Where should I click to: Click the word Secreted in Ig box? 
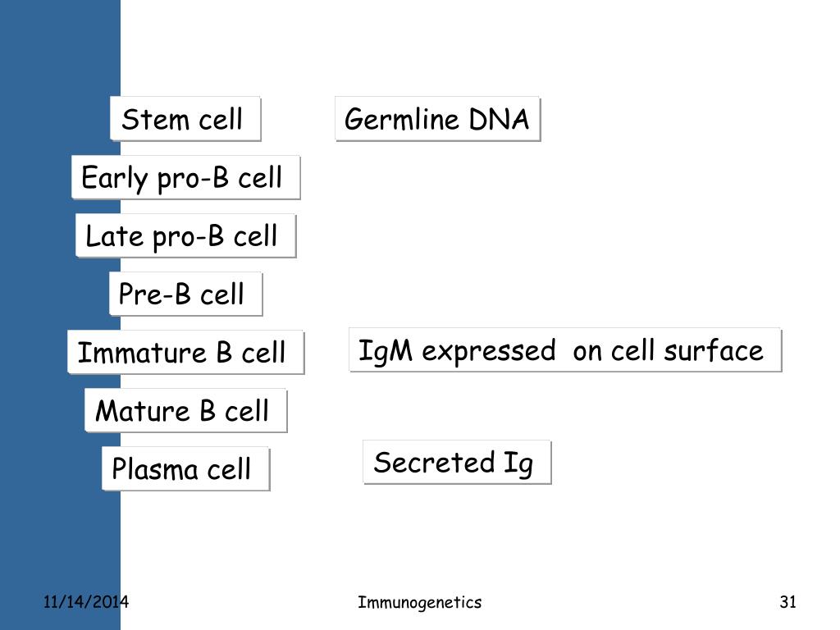pyautogui.click(x=434, y=463)
